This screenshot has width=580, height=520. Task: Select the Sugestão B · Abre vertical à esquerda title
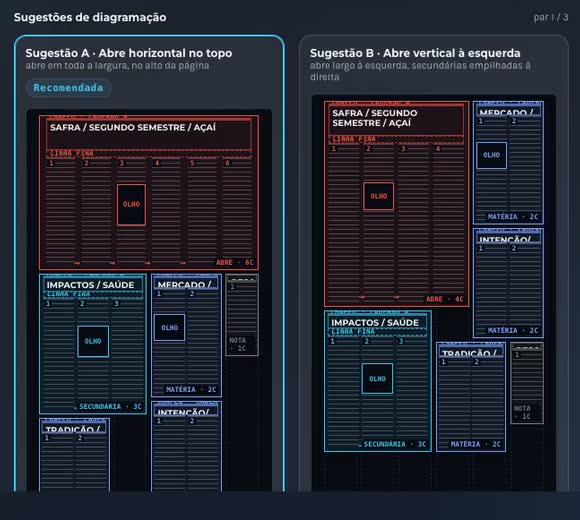pyautogui.click(x=415, y=53)
